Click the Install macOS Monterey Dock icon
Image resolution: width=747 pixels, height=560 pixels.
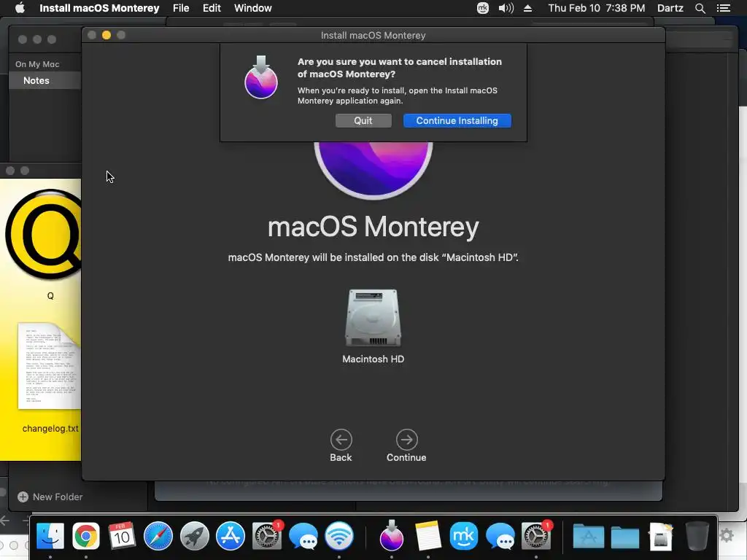(x=392, y=535)
